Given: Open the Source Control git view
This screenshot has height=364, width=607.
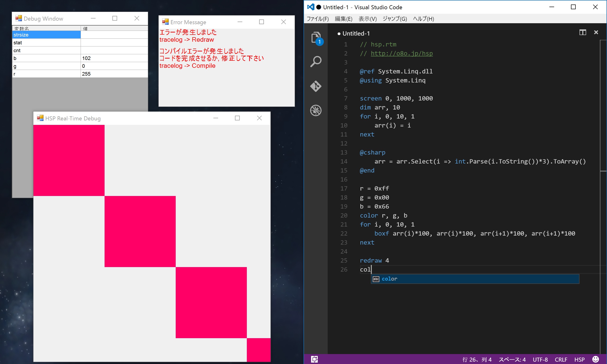Looking at the screenshot, I should [316, 86].
